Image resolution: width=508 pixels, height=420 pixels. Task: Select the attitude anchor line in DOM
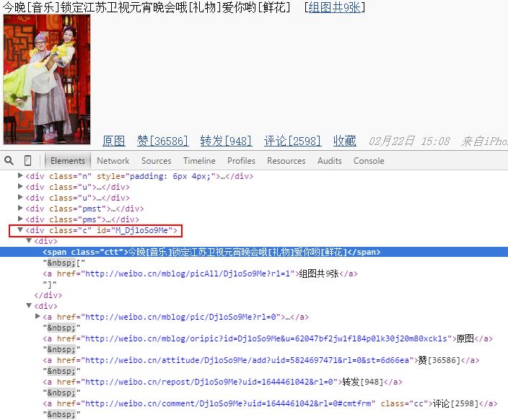tap(260, 360)
